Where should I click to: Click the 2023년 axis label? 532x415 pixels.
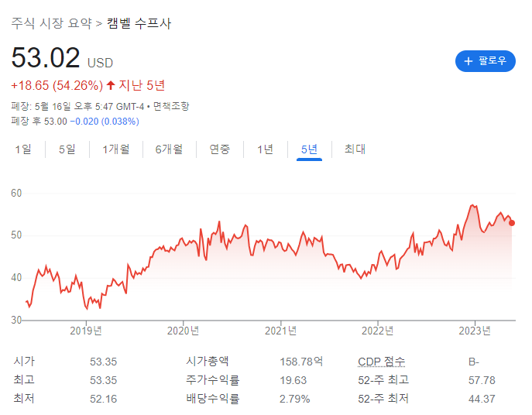tap(475, 331)
